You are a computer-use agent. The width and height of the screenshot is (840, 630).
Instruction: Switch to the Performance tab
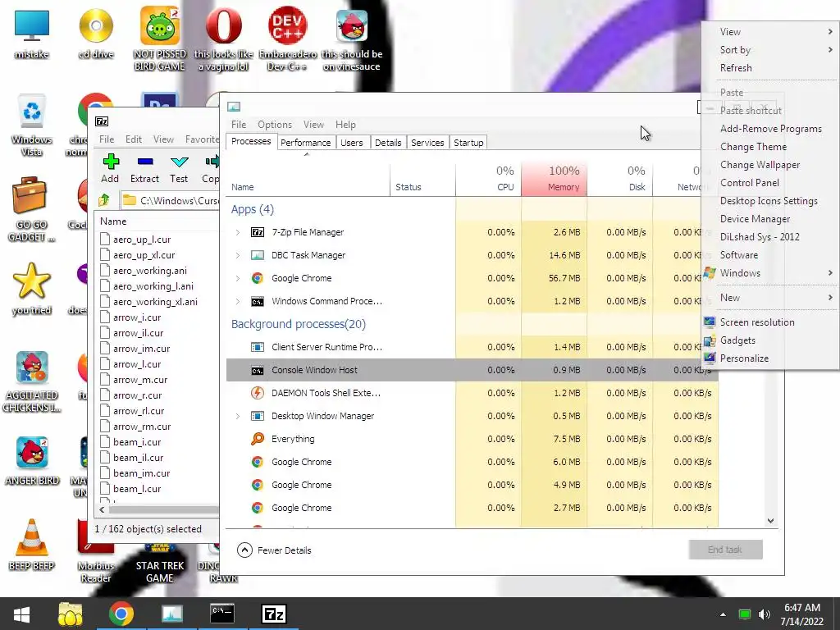[x=305, y=143]
